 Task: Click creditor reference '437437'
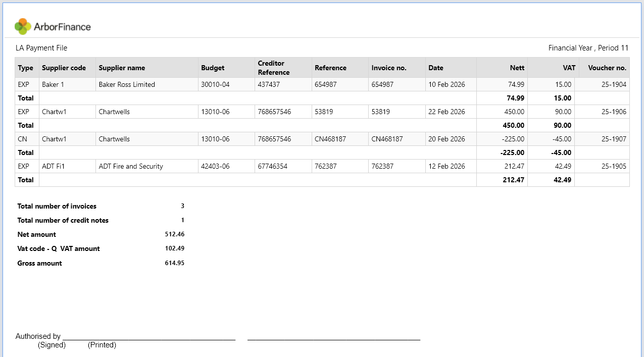pos(268,84)
